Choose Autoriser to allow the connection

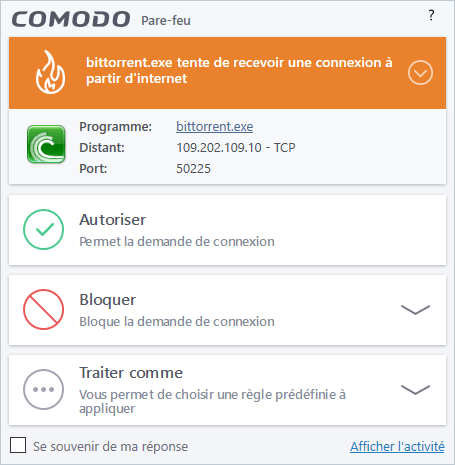[x=227, y=230]
